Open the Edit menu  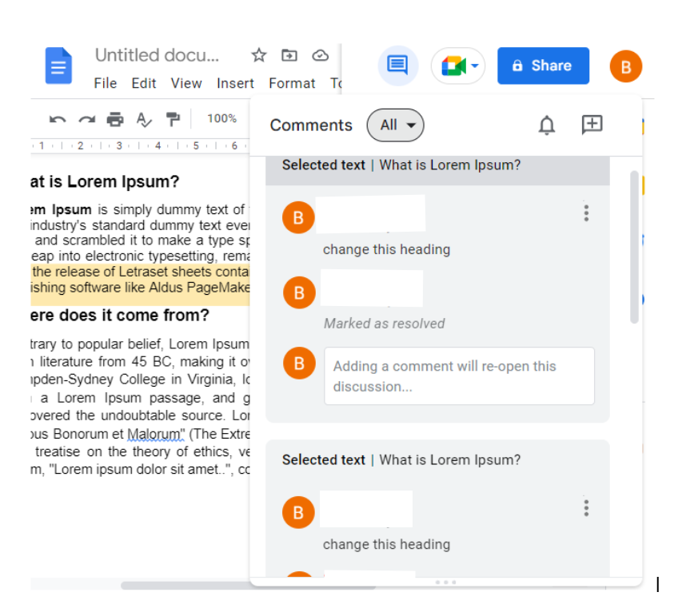(143, 83)
